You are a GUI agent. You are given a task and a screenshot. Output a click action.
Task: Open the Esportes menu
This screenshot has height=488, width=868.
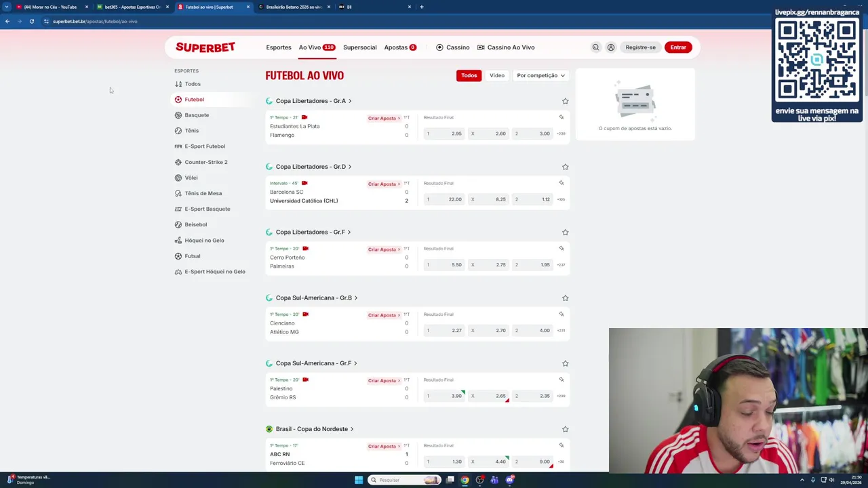coord(279,47)
